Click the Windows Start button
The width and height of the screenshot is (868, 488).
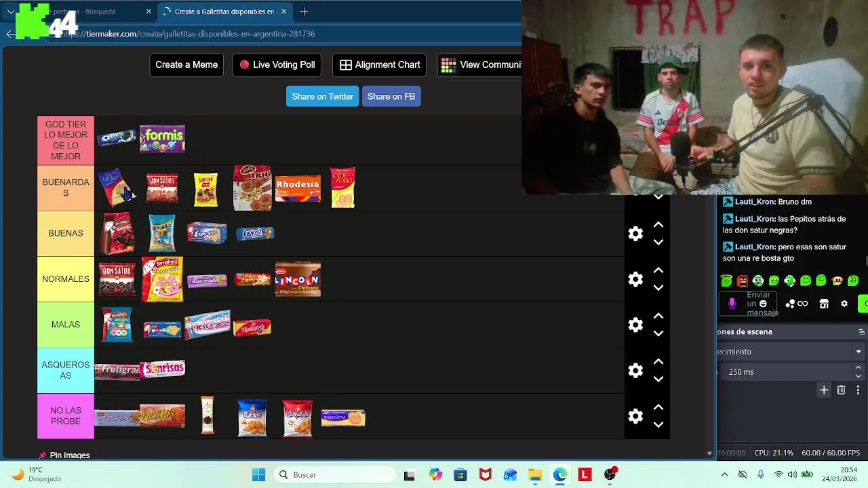click(259, 474)
